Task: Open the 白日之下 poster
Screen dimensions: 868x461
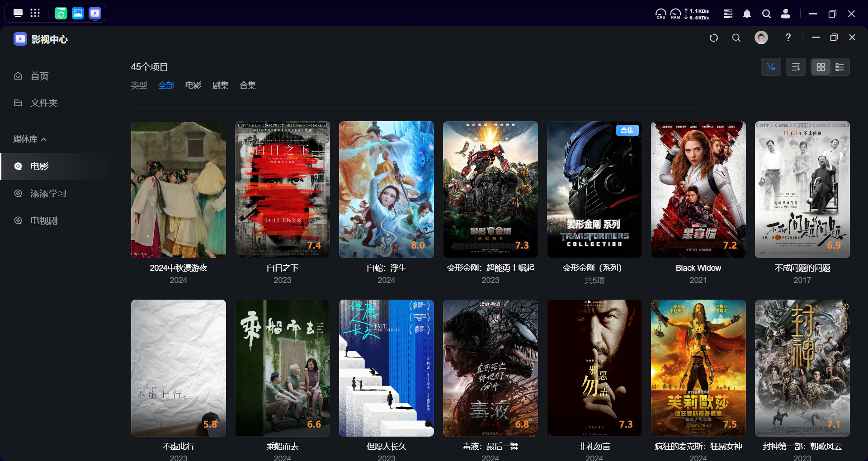Action: [283, 189]
